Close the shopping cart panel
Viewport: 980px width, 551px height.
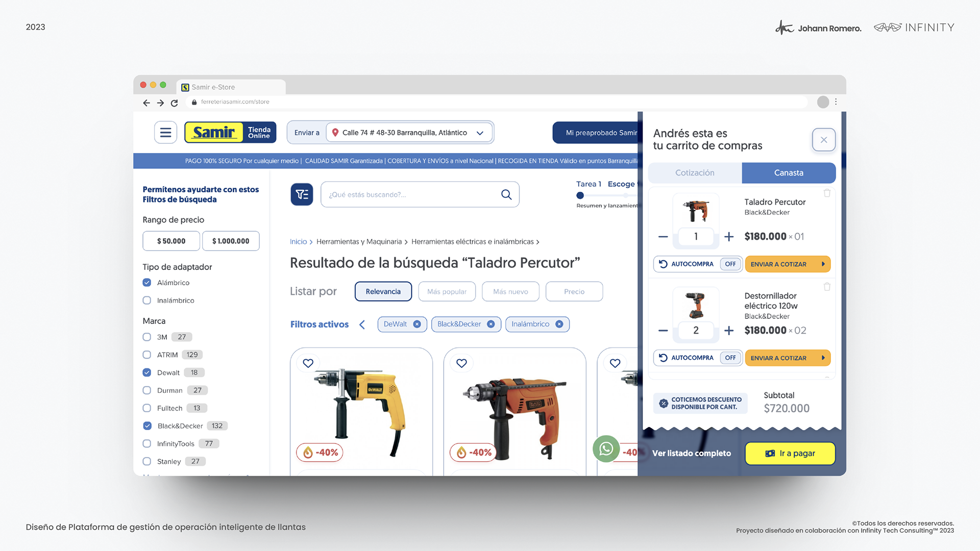824,140
